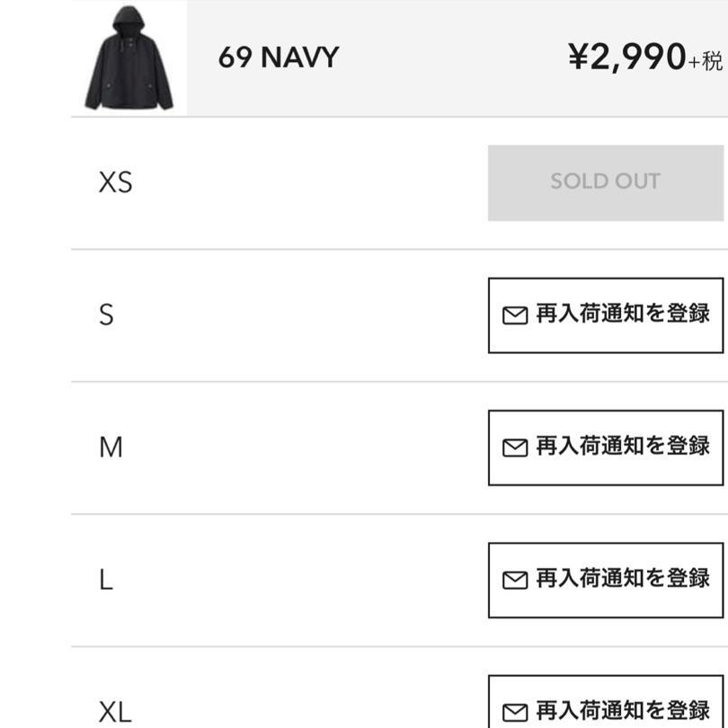Click the color code number 69

click(235, 58)
